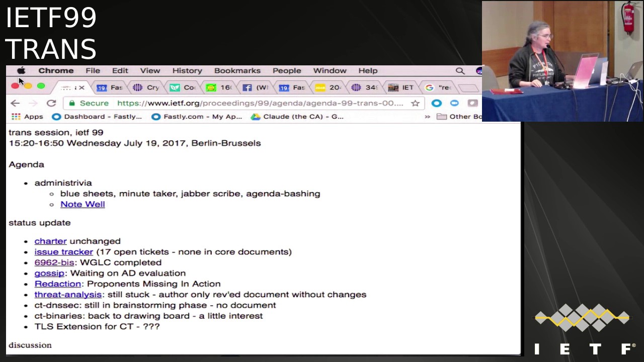Screen dimensions: 644x362
Task: Open the History menu
Action: tap(187, 71)
